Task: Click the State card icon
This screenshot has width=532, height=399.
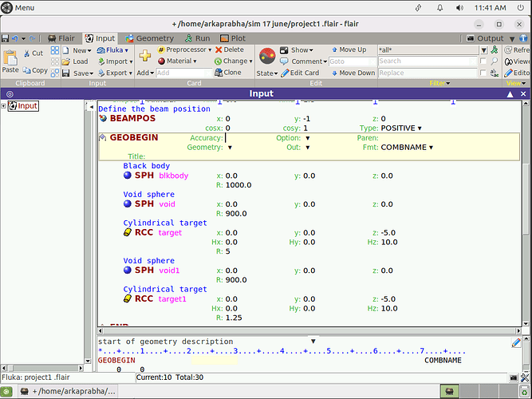Action: (x=266, y=56)
